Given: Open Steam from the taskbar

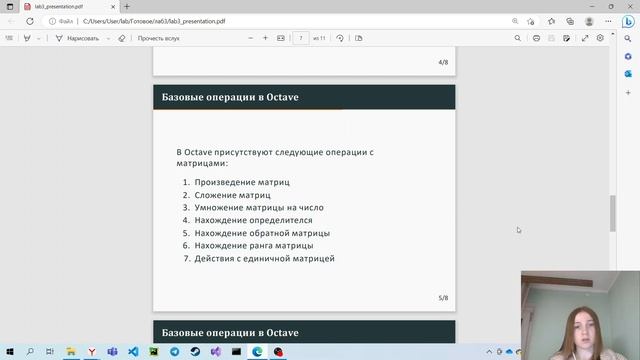Looking at the screenshot, I should coord(195,351).
